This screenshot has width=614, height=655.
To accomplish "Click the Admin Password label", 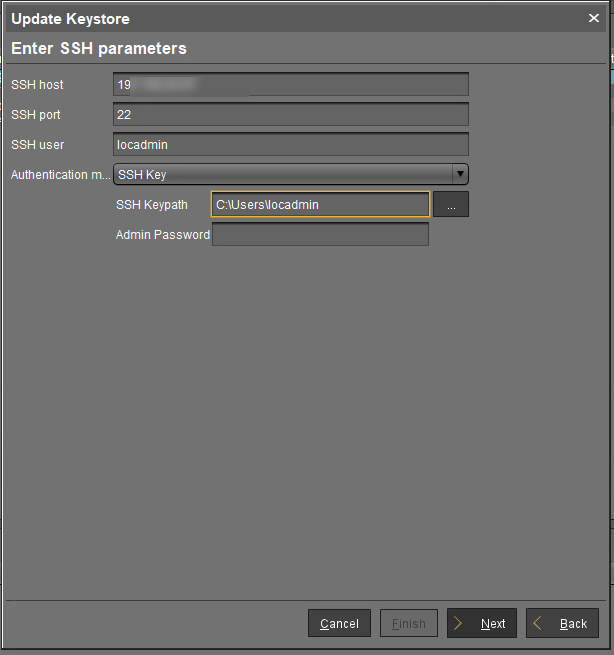I will [162, 235].
